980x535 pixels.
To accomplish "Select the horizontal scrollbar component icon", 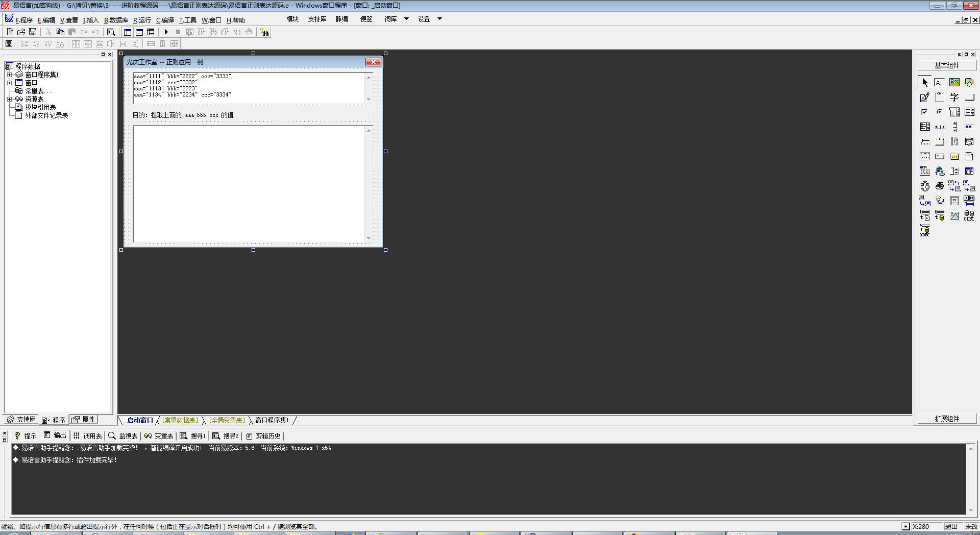I will [940, 127].
